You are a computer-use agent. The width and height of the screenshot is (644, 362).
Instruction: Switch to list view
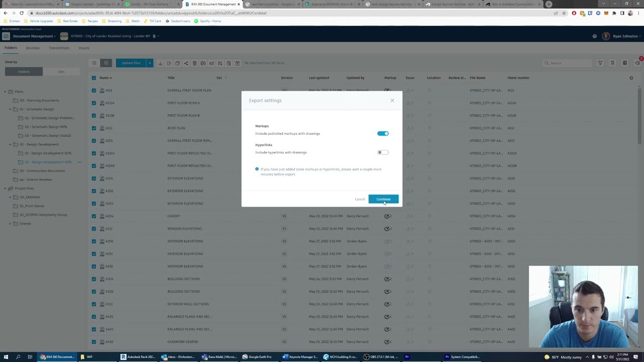point(106,63)
